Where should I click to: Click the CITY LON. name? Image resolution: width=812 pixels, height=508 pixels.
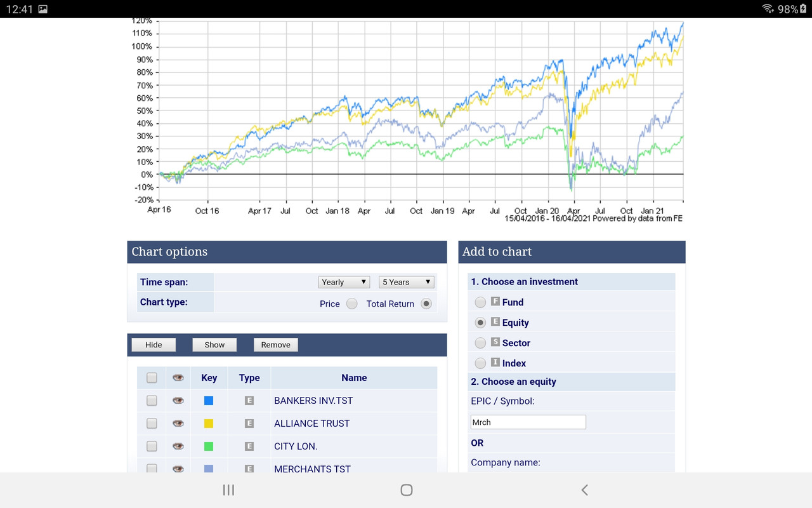click(x=296, y=446)
